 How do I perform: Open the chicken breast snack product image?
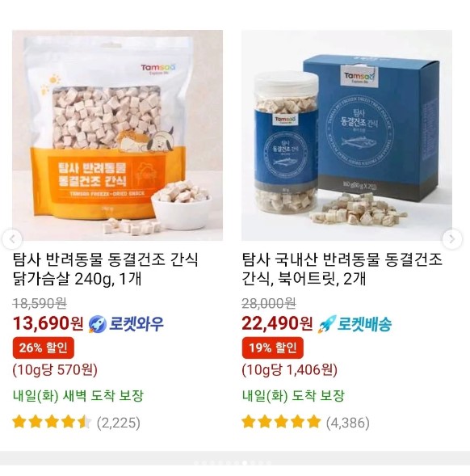coord(117,136)
